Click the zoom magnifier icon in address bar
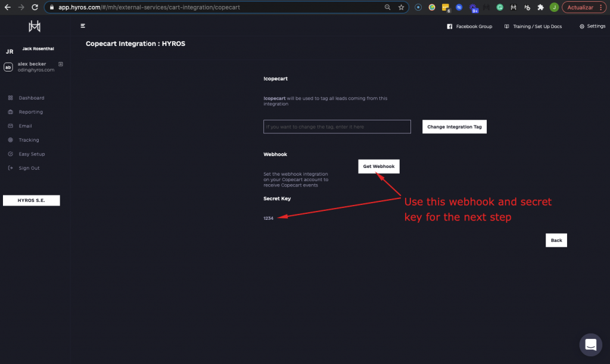The width and height of the screenshot is (610, 364). [387, 7]
